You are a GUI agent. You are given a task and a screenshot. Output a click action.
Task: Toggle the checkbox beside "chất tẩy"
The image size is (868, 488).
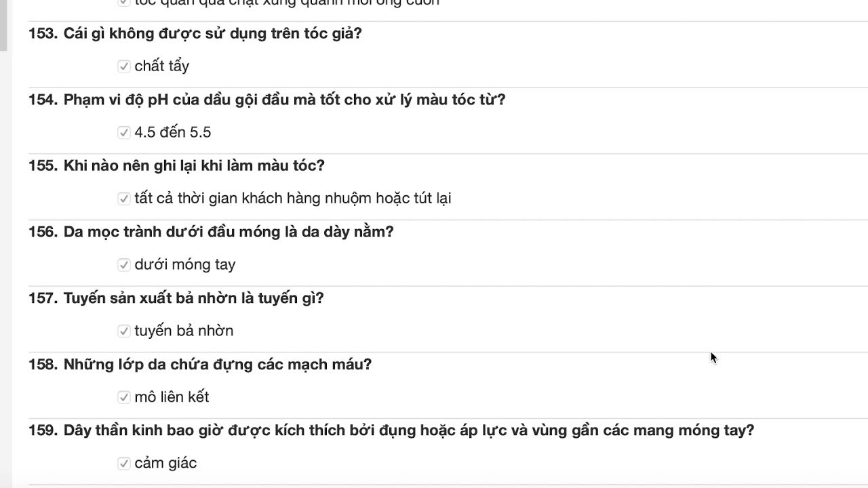tap(123, 66)
